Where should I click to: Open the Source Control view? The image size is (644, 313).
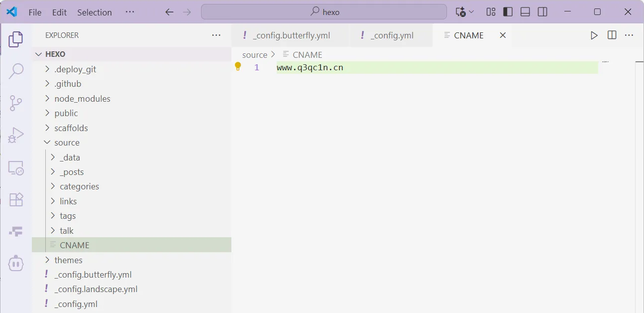pyautogui.click(x=16, y=103)
